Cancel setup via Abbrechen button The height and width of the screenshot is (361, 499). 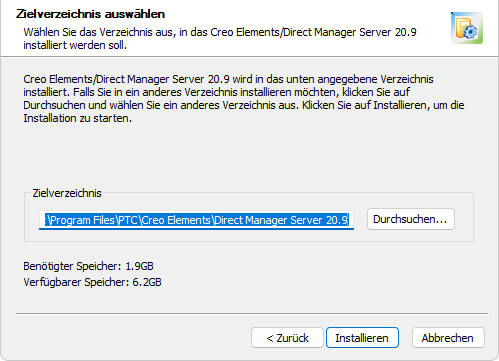pyautogui.click(x=448, y=338)
